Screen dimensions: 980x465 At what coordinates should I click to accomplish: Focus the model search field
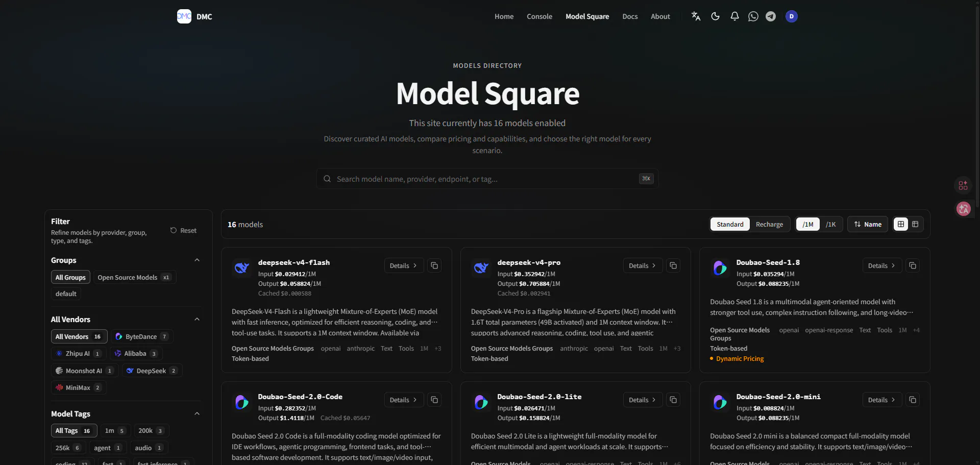tap(487, 179)
